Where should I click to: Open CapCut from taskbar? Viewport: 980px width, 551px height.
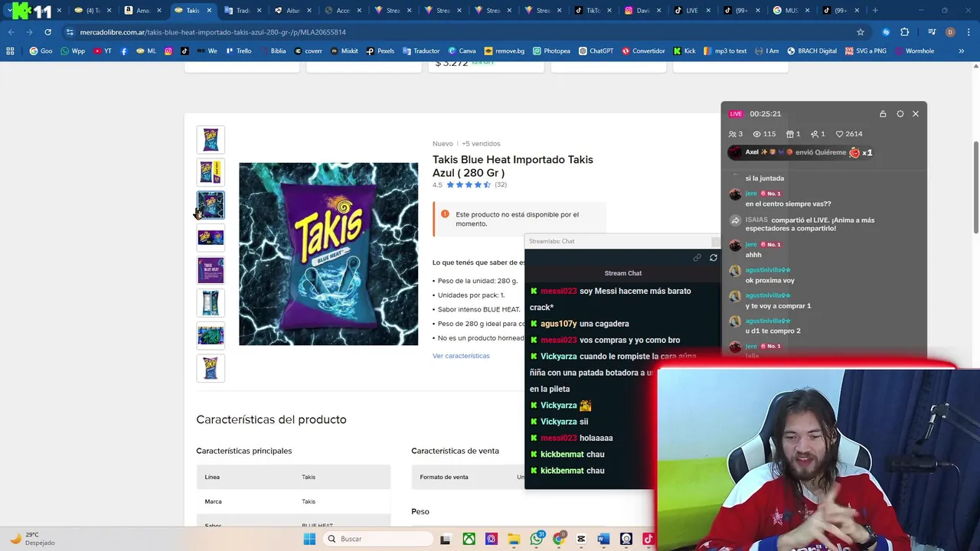click(581, 539)
